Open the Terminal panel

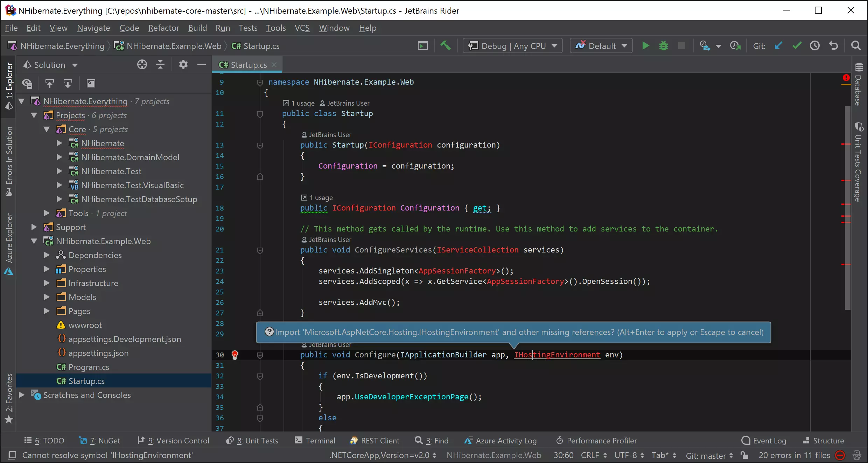coord(315,441)
